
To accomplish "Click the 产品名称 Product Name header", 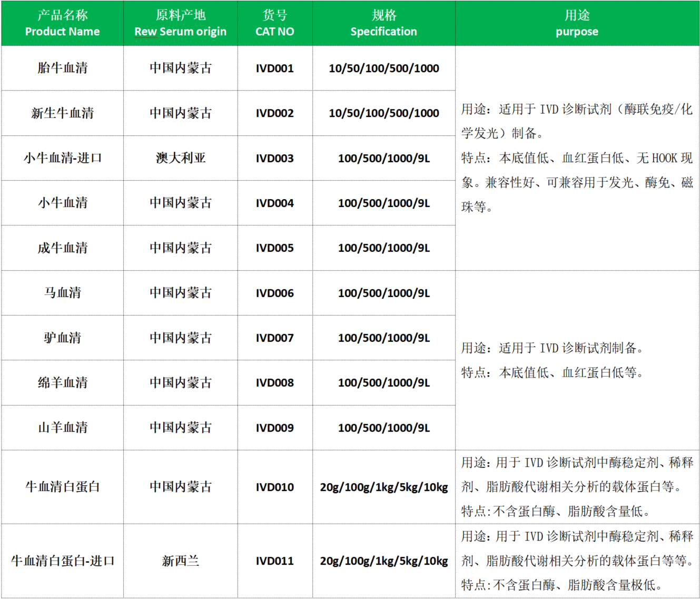I will pyautogui.click(x=62, y=23).
